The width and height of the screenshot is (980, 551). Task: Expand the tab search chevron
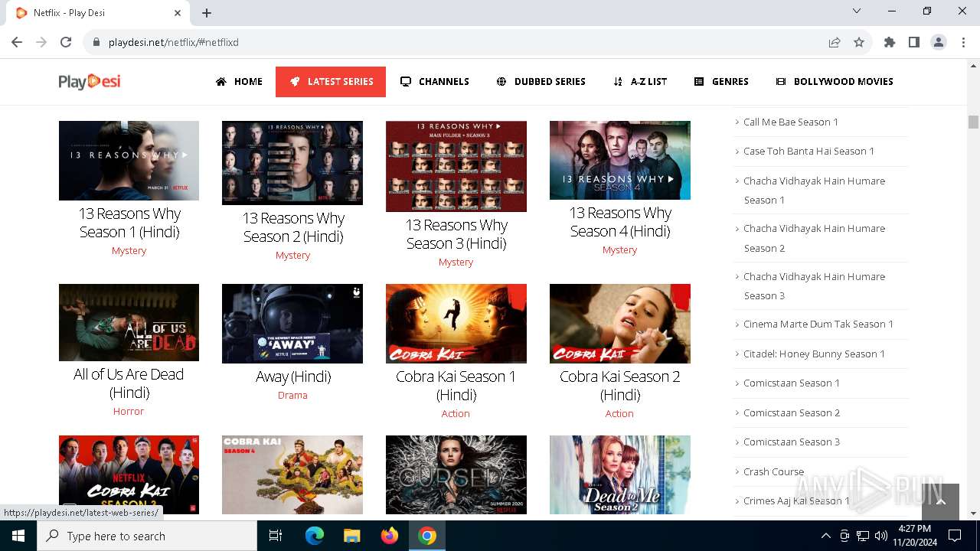pyautogui.click(x=857, y=11)
